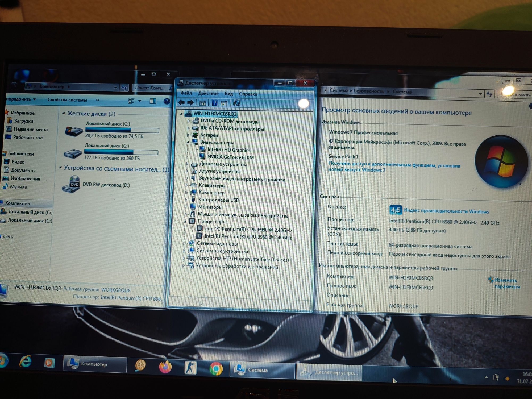Click link to get new Windows 7 edition
This screenshot has height=399, width=532.
pos(394,167)
